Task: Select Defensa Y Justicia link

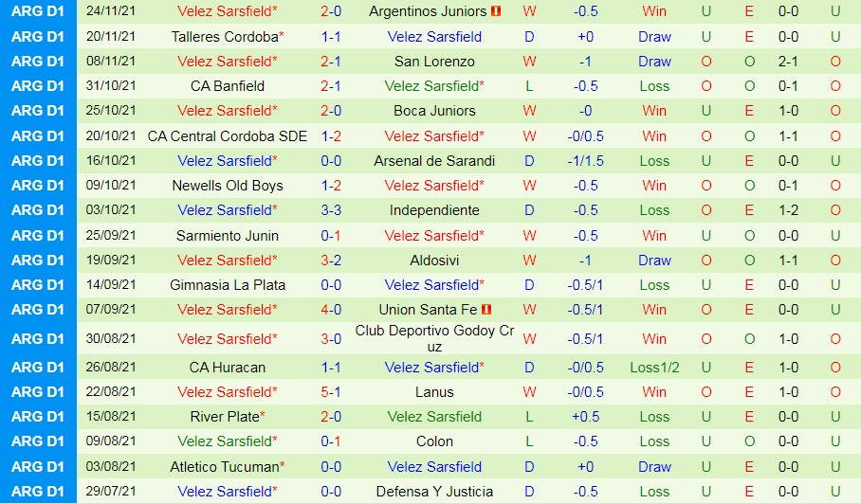Action: click(x=434, y=492)
